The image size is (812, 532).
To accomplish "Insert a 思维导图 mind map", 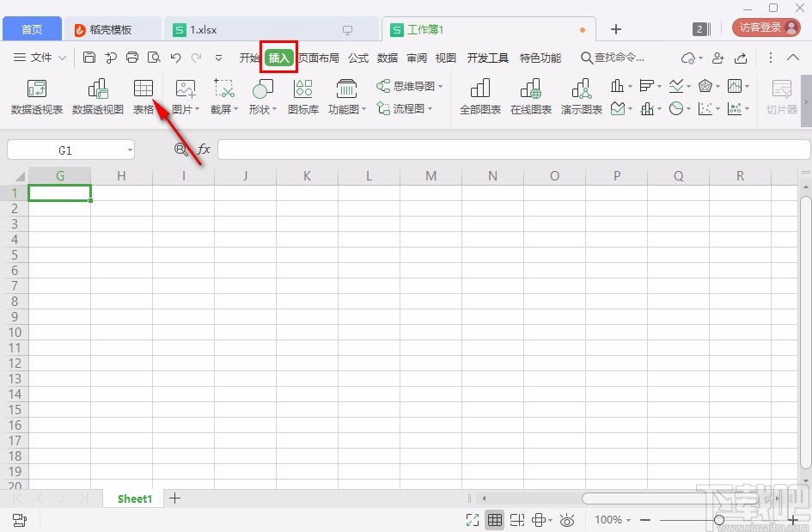I will pos(408,85).
